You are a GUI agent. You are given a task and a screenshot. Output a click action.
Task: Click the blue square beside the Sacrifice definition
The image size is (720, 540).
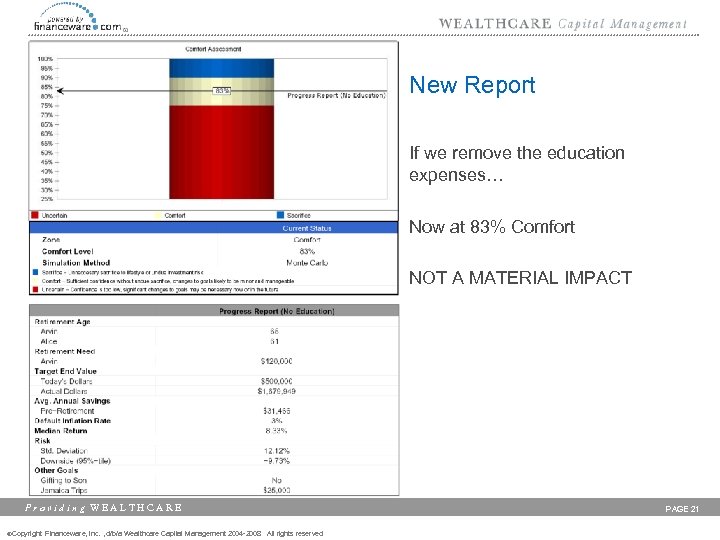click(35, 272)
